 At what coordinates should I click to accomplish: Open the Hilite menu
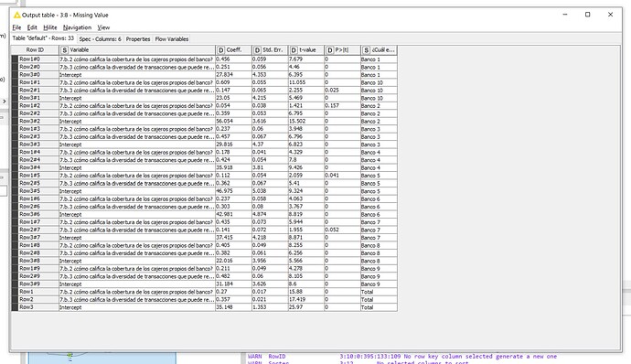[50, 27]
